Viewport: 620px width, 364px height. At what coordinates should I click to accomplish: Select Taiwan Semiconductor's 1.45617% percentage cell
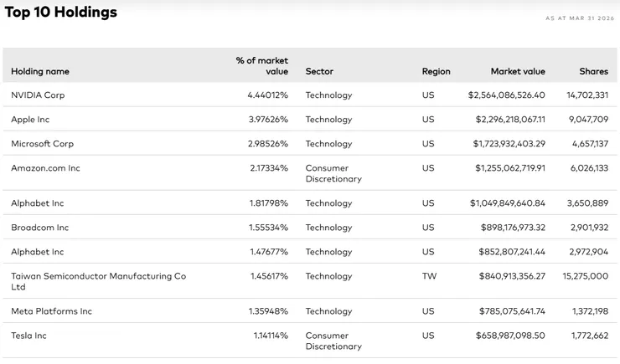(x=269, y=276)
